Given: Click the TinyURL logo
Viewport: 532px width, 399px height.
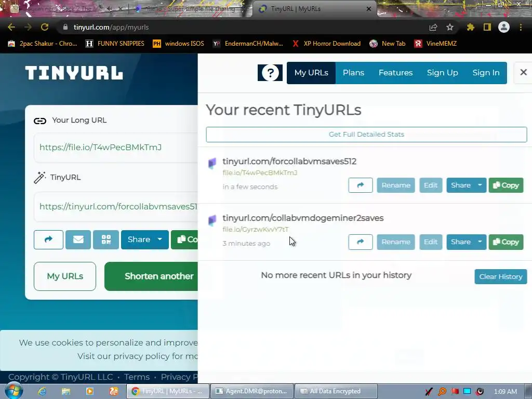Looking at the screenshot, I should coord(74,73).
